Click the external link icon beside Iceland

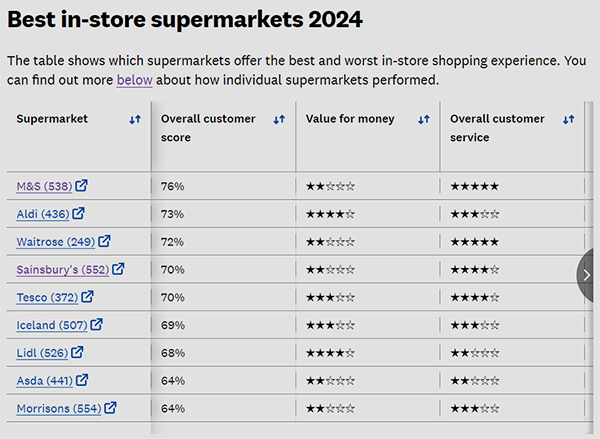tap(96, 325)
